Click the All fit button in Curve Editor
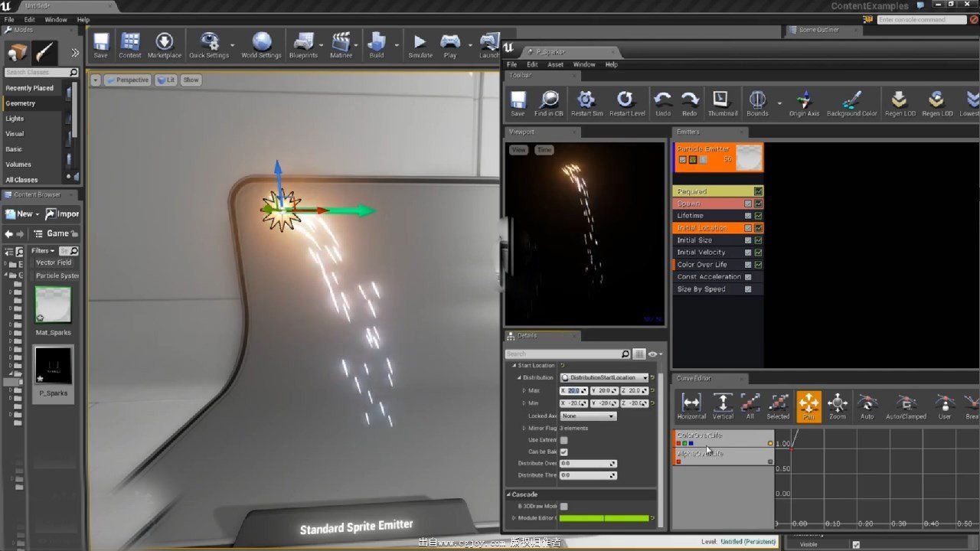980x551 pixels. [750, 406]
